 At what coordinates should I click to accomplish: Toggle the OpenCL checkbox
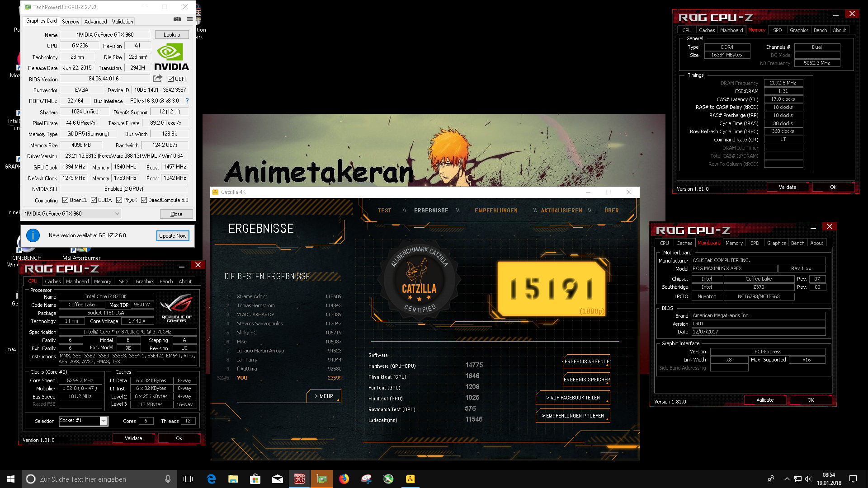coord(66,200)
